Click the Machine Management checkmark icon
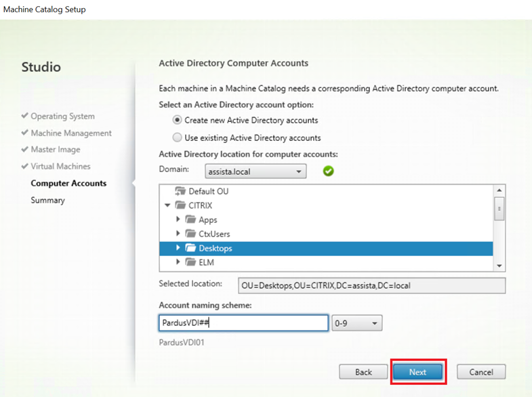The width and height of the screenshot is (532, 397). [24, 132]
